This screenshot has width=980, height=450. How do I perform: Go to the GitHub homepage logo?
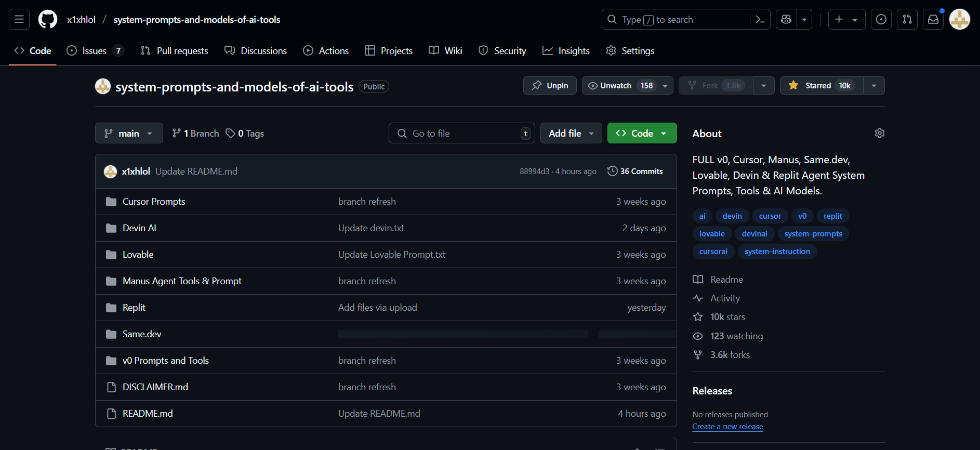tap(48, 19)
